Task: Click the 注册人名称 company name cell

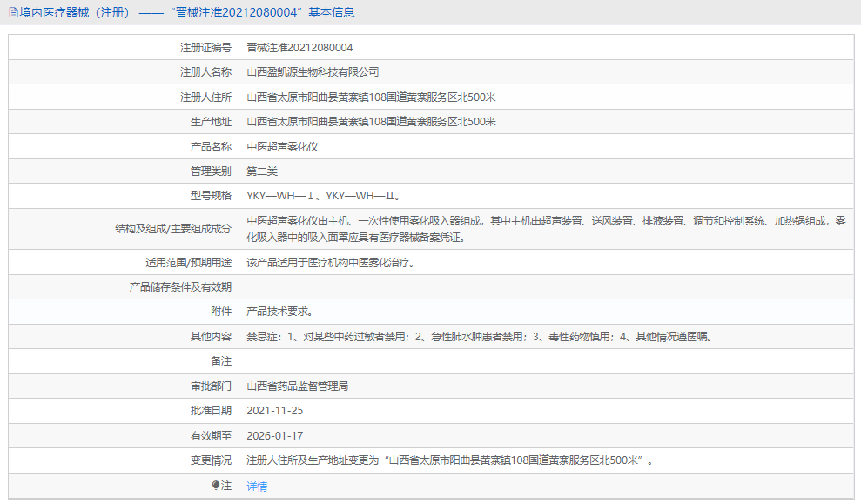Action: (x=313, y=72)
